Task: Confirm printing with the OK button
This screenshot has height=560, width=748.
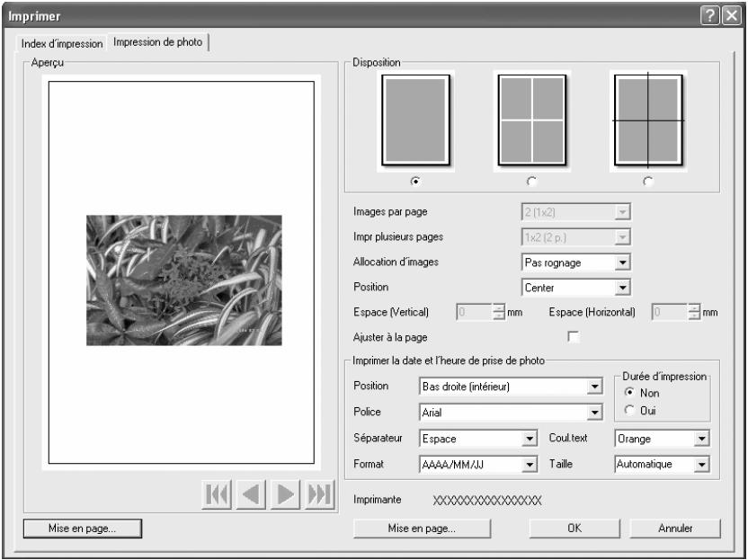Action: (574, 528)
